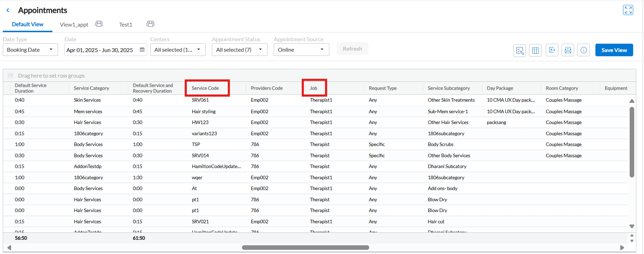The image size is (644, 254).
Task: Switch to the Default View tab
Action: (28, 24)
